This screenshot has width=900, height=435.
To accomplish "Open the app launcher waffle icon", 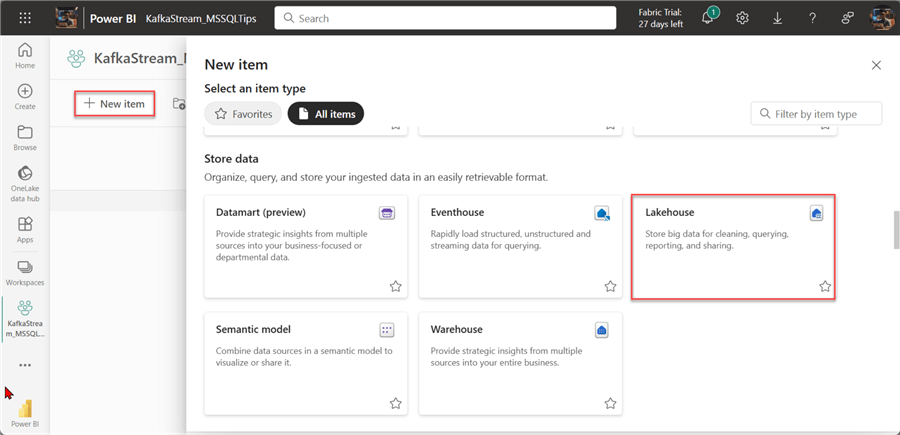I will pyautogui.click(x=25, y=18).
